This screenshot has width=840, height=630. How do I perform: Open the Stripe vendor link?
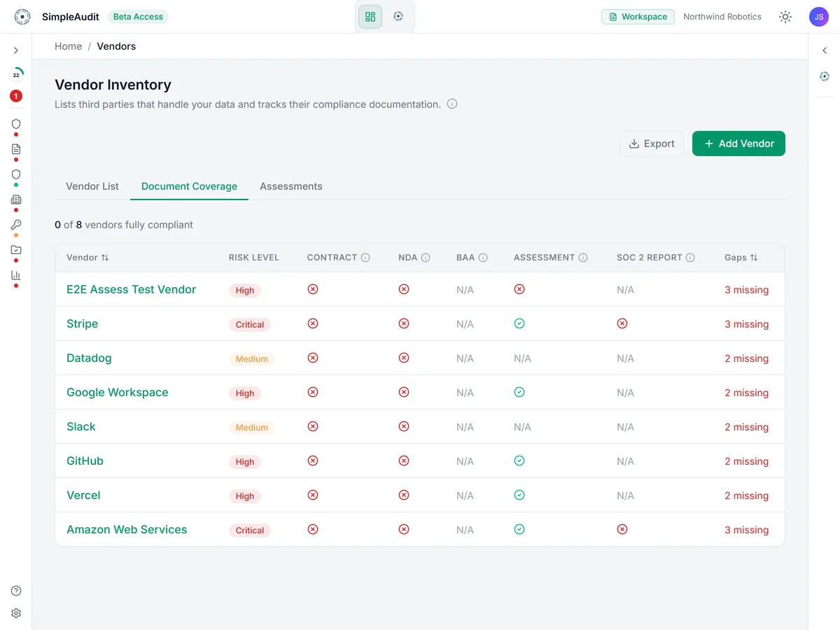[x=83, y=323]
